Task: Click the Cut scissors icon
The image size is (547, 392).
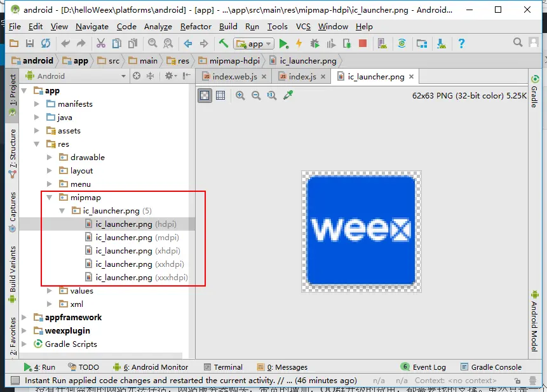Action: click(x=101, y=43)
